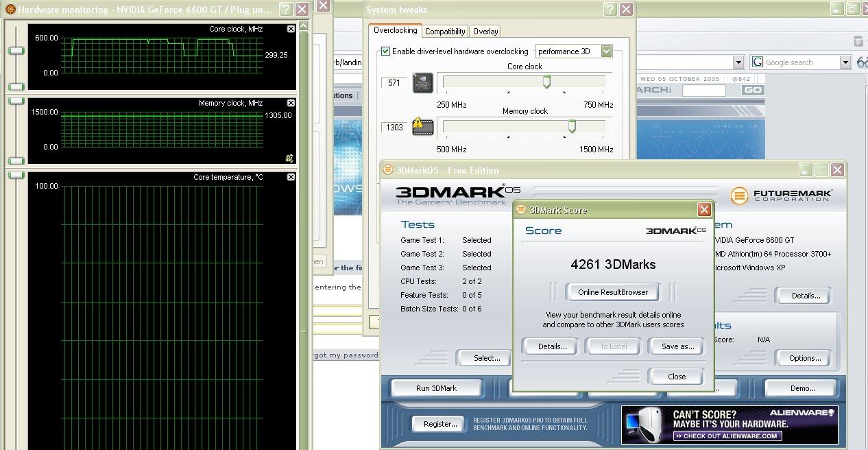Open help in System tweaks window
This screenshot has height=450, width=868.
610,10
